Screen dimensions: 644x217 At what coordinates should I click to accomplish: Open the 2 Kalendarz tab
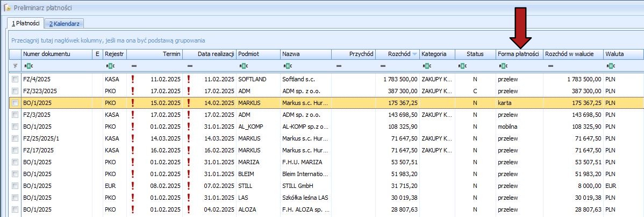click(64, 24)
